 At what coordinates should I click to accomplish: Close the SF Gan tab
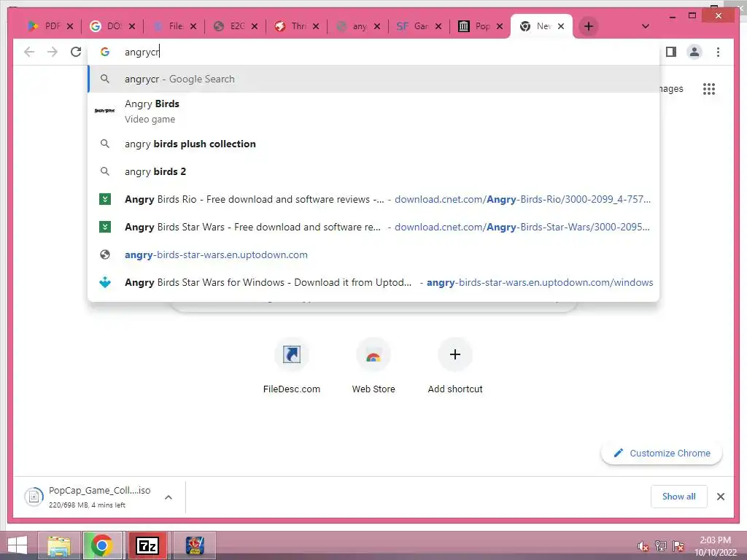click(x=438, y=26)
